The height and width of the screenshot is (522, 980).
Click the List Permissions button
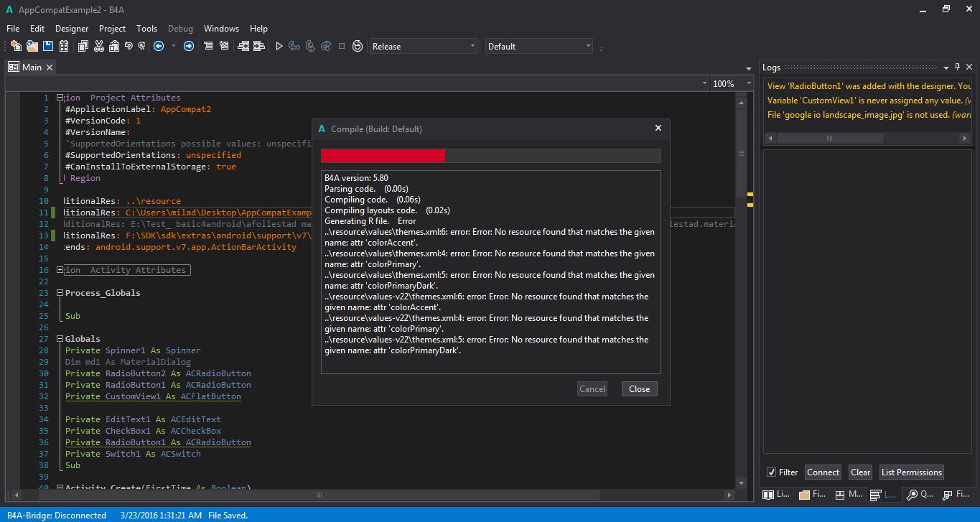point(911,472)
